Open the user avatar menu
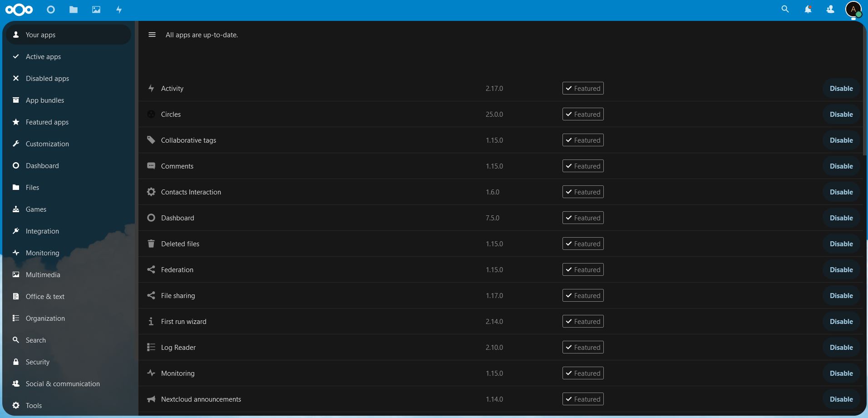The width and height of the screenshot is (868, 418). pyautogui.click(x=853, y=10)
